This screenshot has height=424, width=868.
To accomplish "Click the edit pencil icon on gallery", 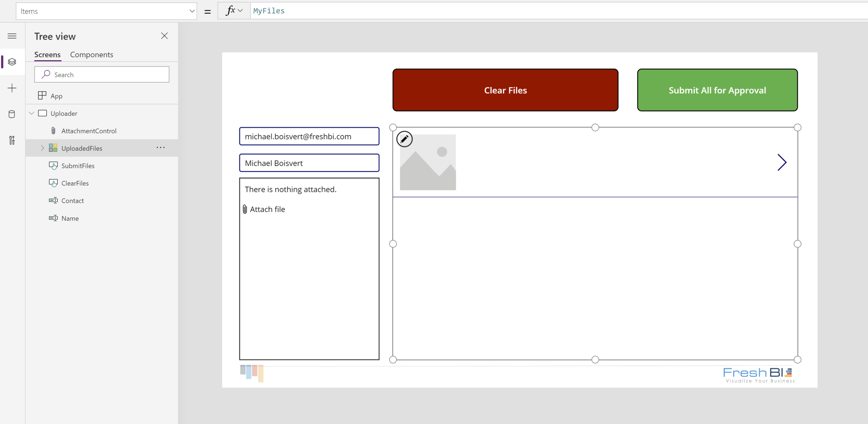I will [x=404, y=139].
